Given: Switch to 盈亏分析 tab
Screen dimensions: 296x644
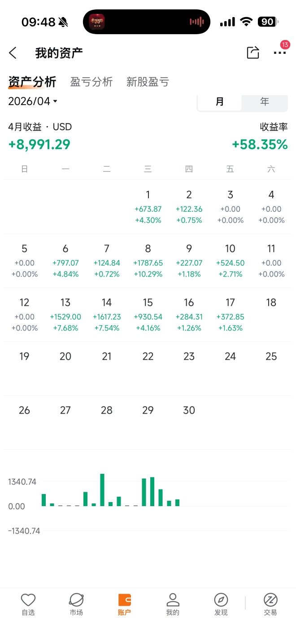Looking at the screenshot, I should coord(91,82).
